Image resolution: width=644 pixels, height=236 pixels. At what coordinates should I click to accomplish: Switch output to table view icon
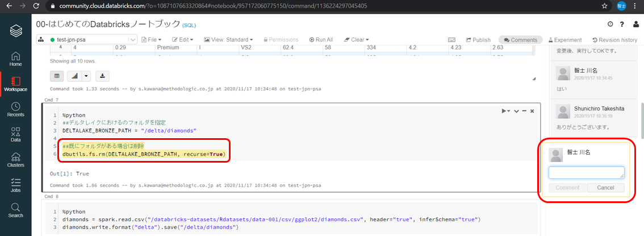[57, 76]
